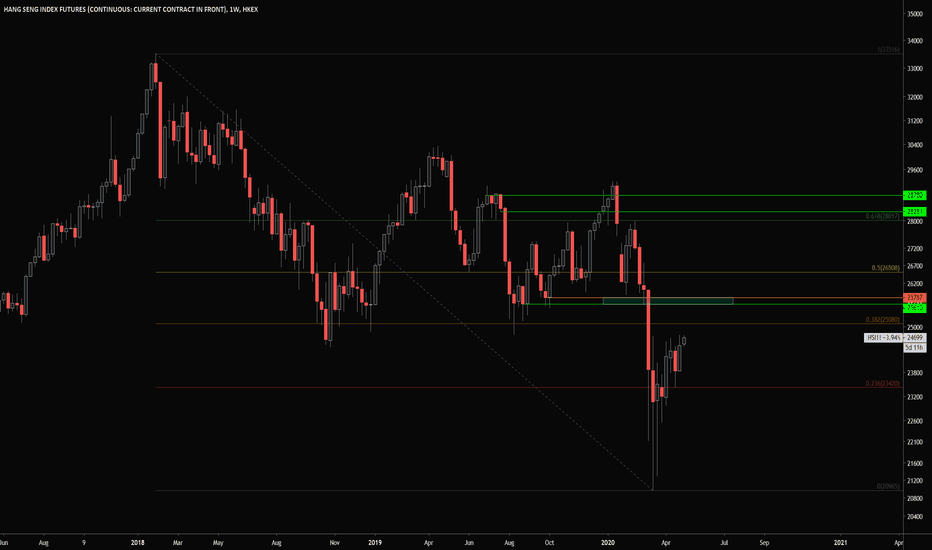The width and height of the screenshot is (932, 550).
Task: Click the May label on the time axis
Action: coord(218,542)
